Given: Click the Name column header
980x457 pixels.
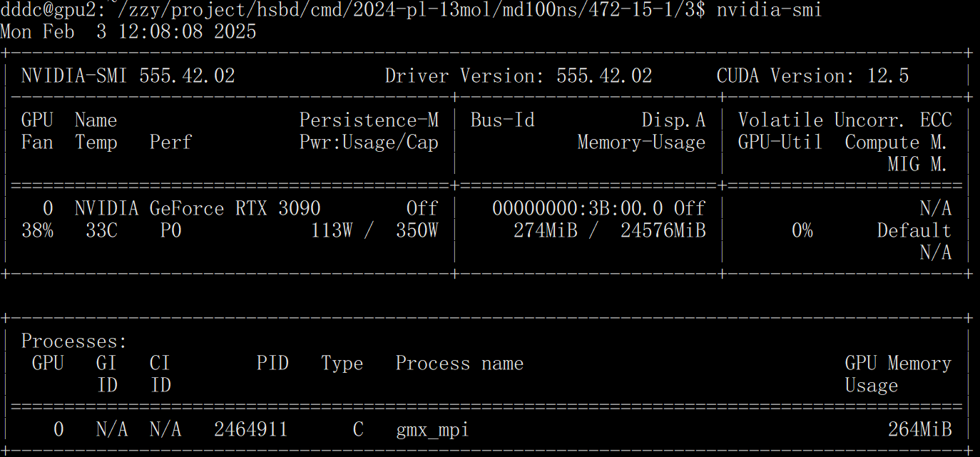Looking at the screenshot, I should pyautogui.click(x=96, y=120).
